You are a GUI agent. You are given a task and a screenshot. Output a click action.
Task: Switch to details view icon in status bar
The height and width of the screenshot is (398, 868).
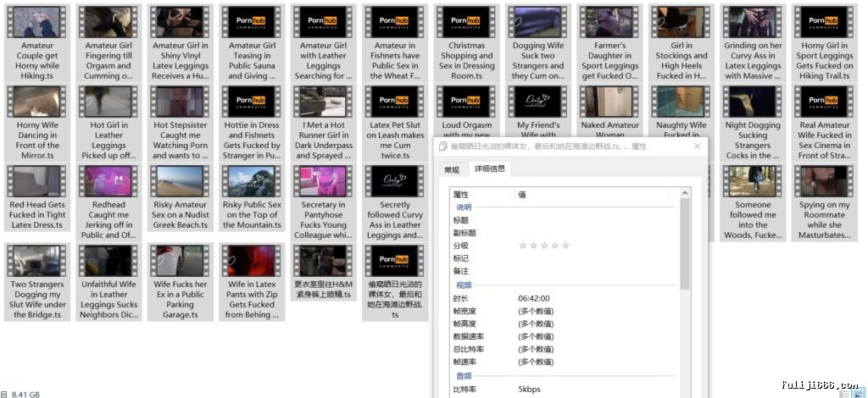pyautogui.click(x=844, y=394)
